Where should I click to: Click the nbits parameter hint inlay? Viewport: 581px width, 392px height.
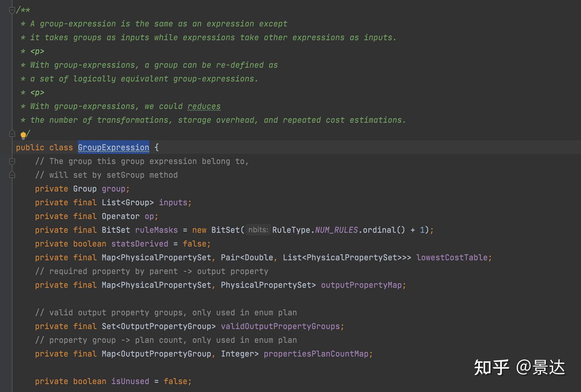[x=258, y=230]
